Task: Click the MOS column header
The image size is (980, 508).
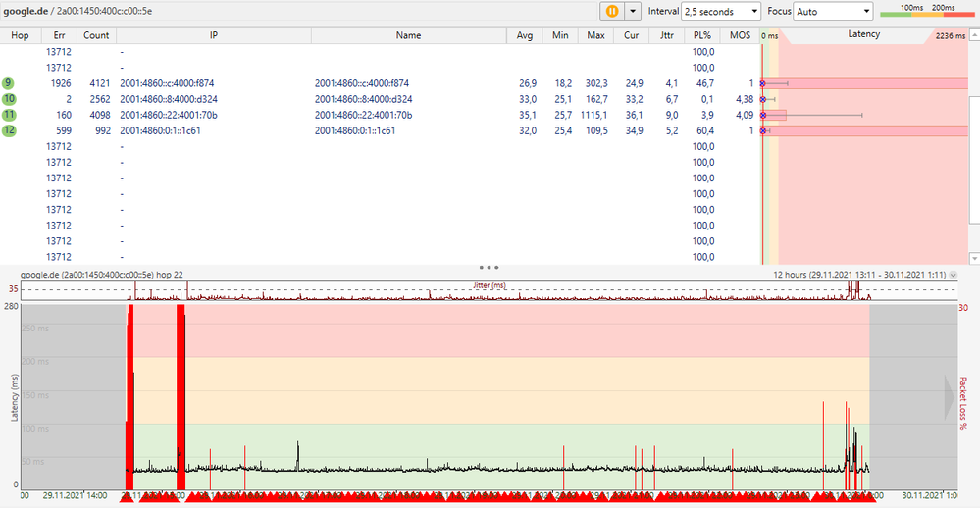Action: coord(739,35)
